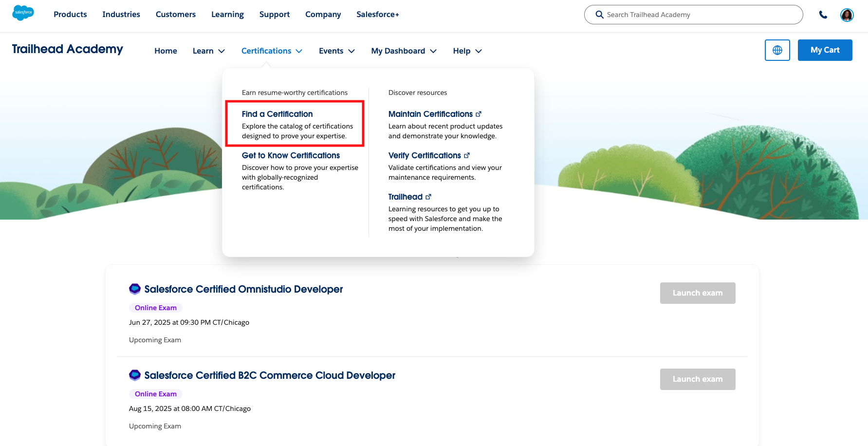Open the Salesforce+ menu item
The width and height of the screenshot is (868, 446).
378,15
